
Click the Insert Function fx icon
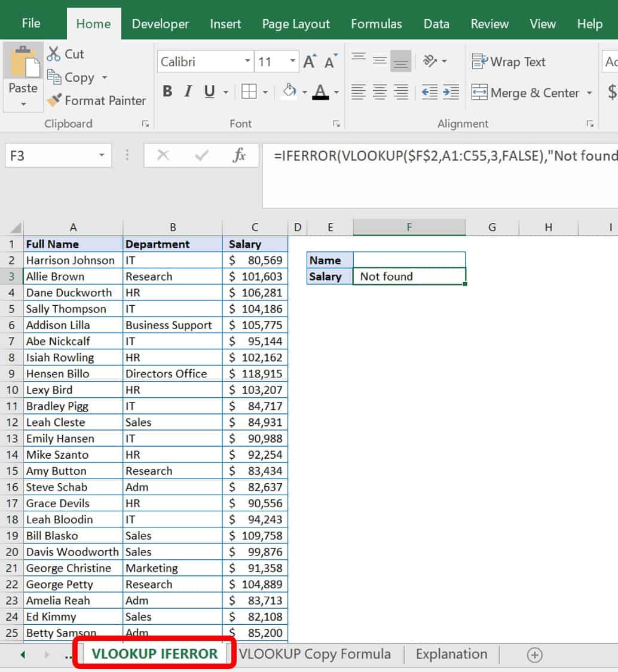click(x=238, y=155)
